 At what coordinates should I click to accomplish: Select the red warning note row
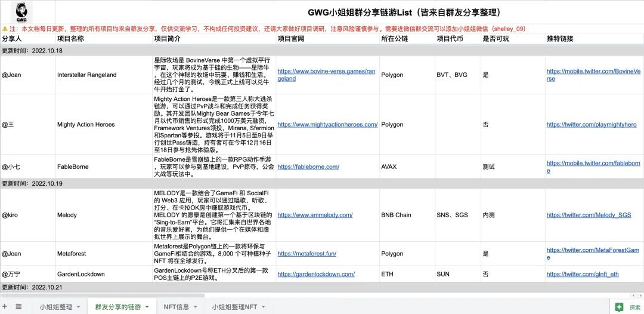(x=322, y=29)
